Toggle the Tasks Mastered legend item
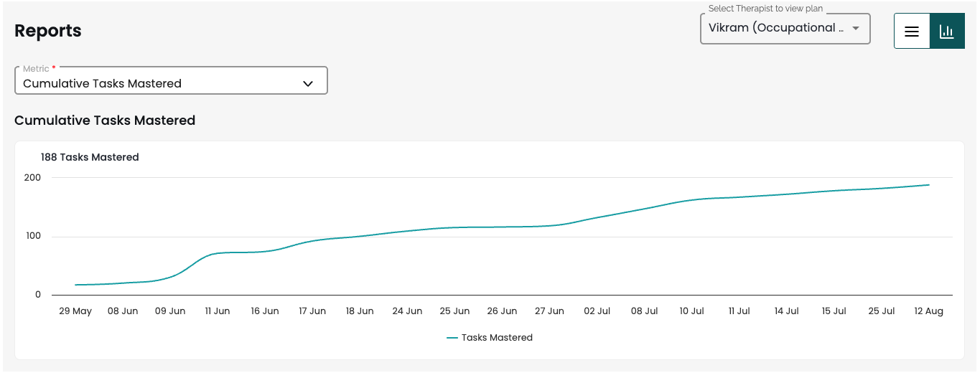 click(x=490, y=337)
